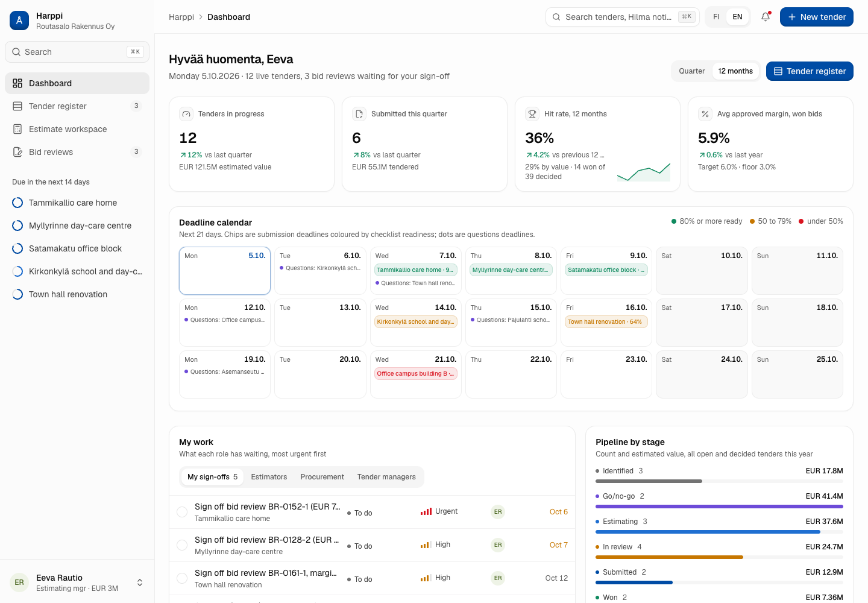Click the Bid reviews sidebar icon

click(17, 152)
